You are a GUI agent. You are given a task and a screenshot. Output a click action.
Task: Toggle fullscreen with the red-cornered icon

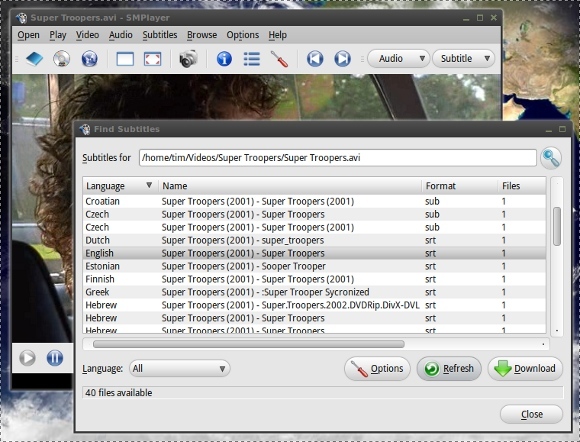[152, 59]
